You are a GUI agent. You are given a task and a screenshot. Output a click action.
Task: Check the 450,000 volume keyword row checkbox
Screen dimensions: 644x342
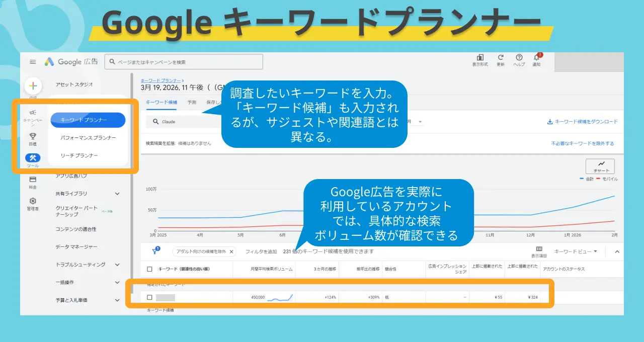coord(149,297)
